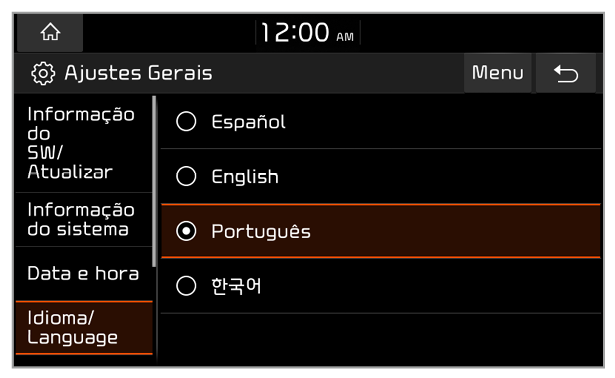The width and height of the screenshot is (615, 378).
Task: Open Data e hora settings
Action: pos(84,274)
